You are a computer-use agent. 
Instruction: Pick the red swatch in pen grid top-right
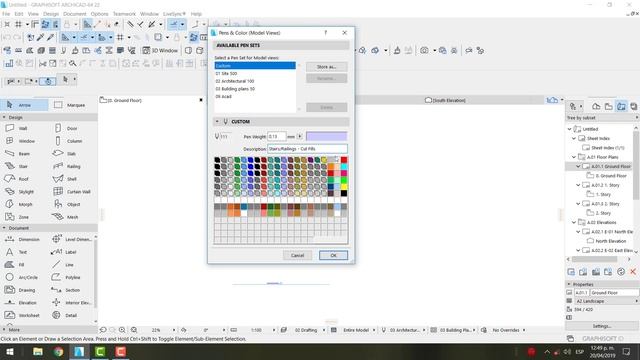[x=344, y=160]
